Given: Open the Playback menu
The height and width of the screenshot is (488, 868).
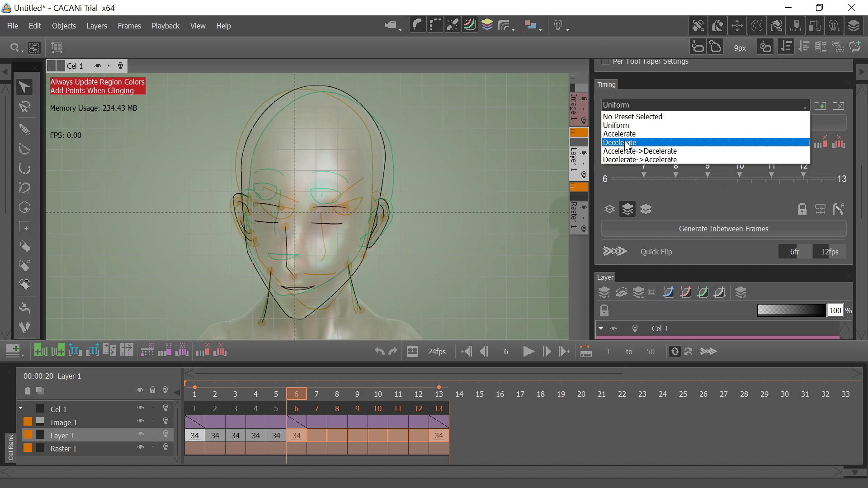Looking at the screenshot, I should (165, 26).
